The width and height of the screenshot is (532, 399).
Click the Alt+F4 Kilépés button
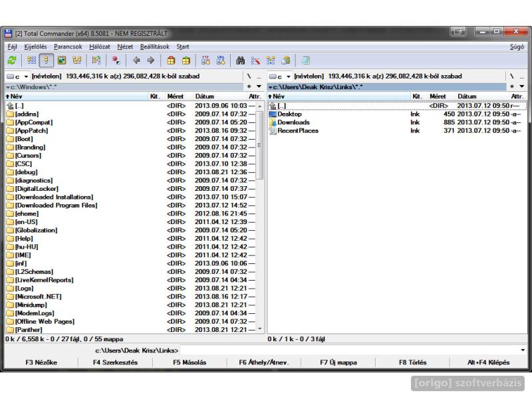point(489,362)
